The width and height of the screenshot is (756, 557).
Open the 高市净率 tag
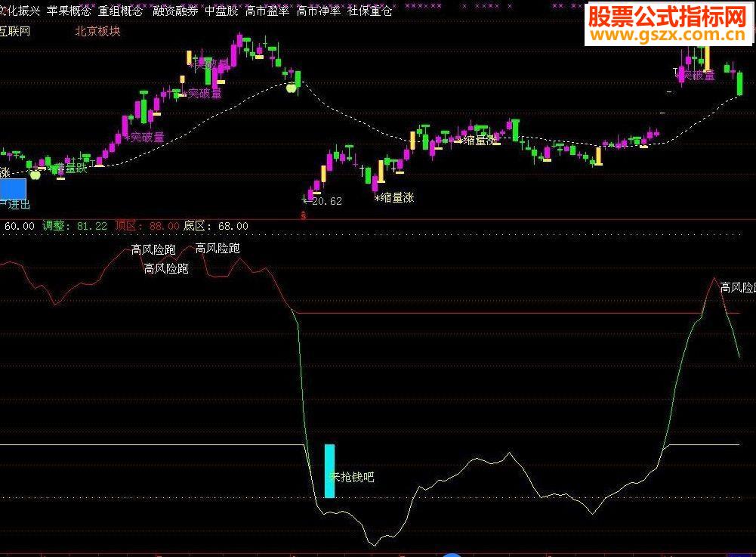[x=318, y=11]
